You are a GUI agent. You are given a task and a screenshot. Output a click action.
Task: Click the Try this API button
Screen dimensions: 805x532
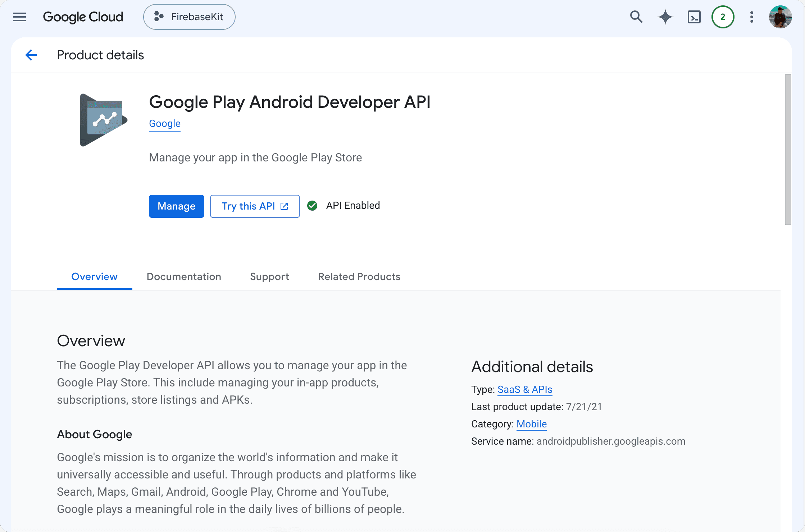coord(255,206)
